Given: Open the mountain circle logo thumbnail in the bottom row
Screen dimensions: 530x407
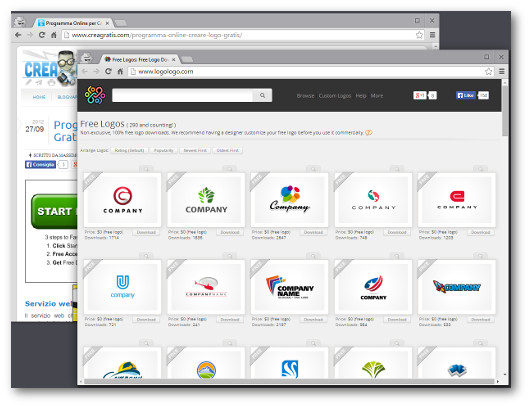Looking at the screenshot, I should (206, 363).
